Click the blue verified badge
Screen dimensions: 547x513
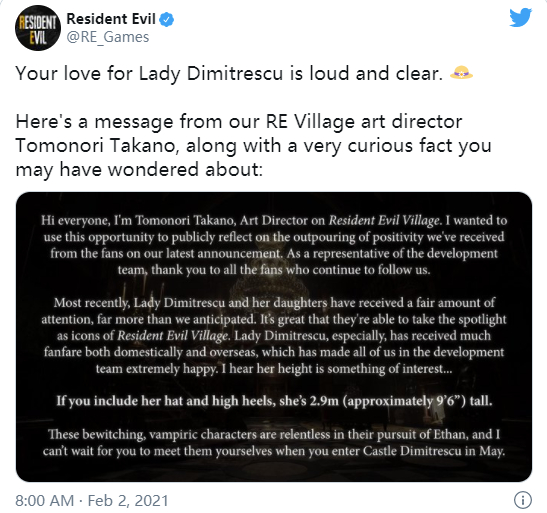(166, 20)
